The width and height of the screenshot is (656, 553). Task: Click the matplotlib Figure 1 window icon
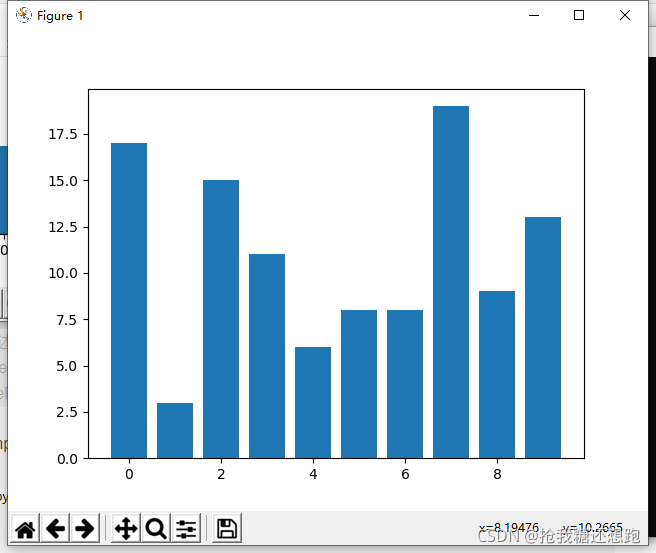24,15
